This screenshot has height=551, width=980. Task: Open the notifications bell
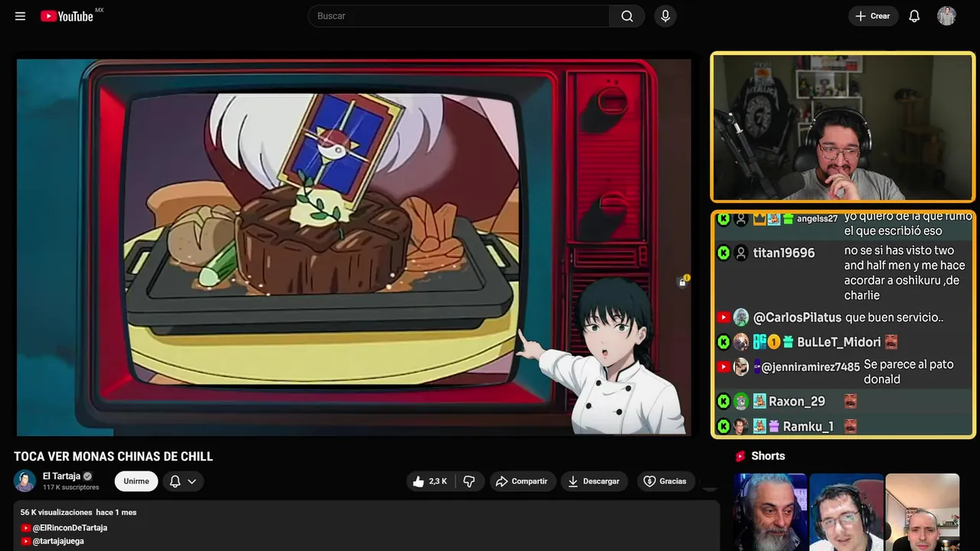(914, 16)
